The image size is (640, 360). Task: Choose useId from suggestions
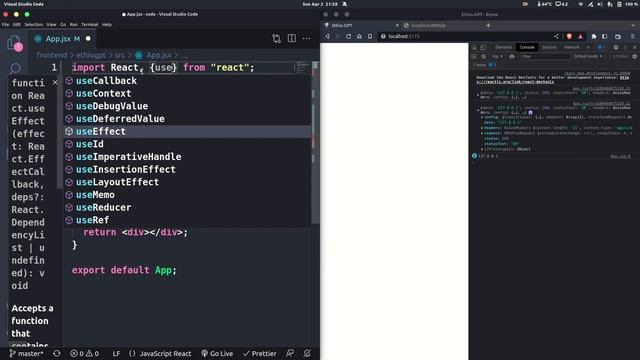(187, 144)
